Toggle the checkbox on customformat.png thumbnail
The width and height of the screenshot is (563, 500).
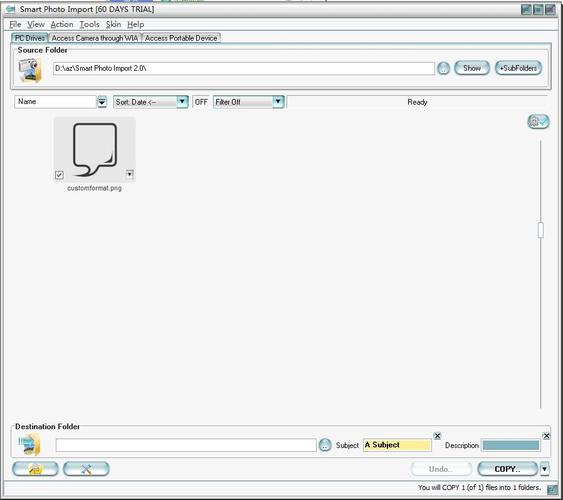point(59,175)
